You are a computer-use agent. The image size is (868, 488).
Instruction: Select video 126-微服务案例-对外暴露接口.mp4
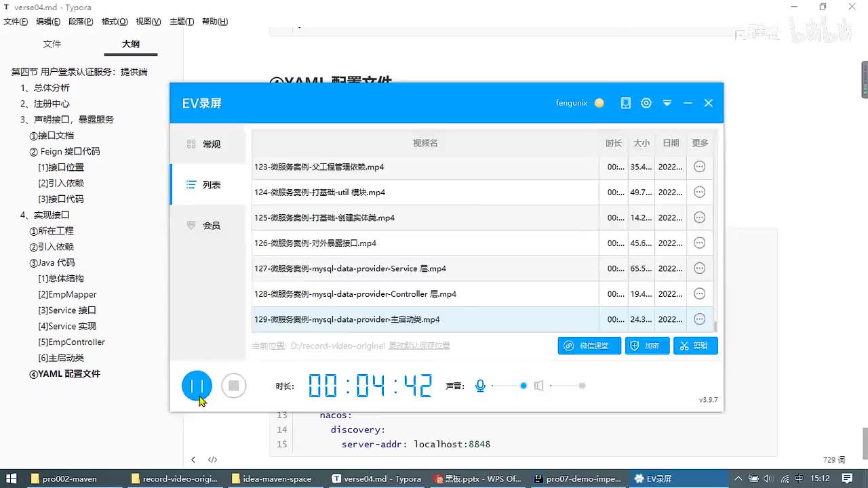pyautogui.click(x=482, y=243)
